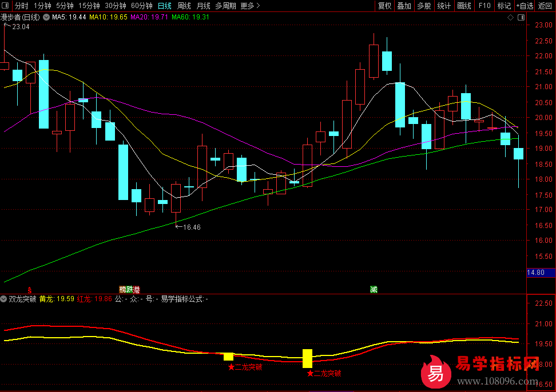Open the 多周期 multi-period view
The image size is (556, 392).
tap(225, 6)
